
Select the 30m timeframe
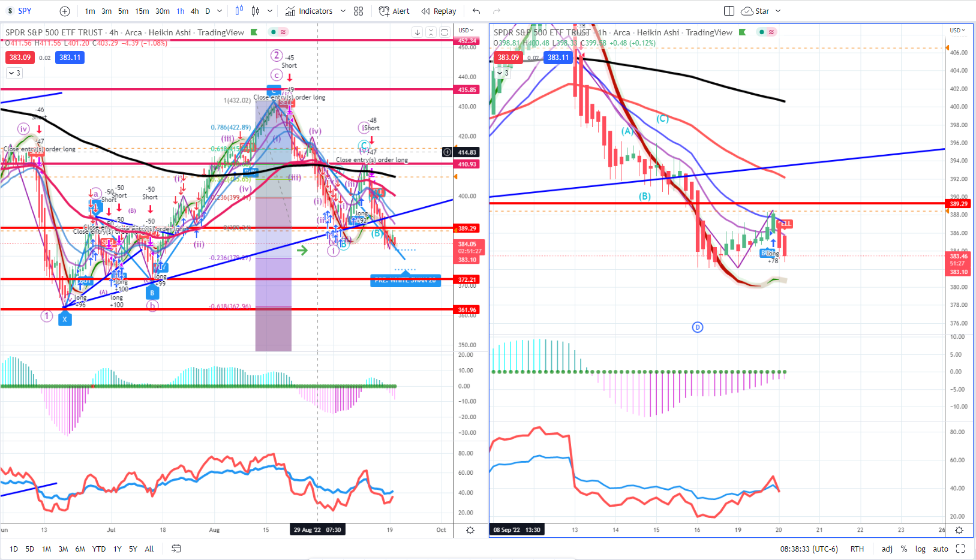click(163, 11)
